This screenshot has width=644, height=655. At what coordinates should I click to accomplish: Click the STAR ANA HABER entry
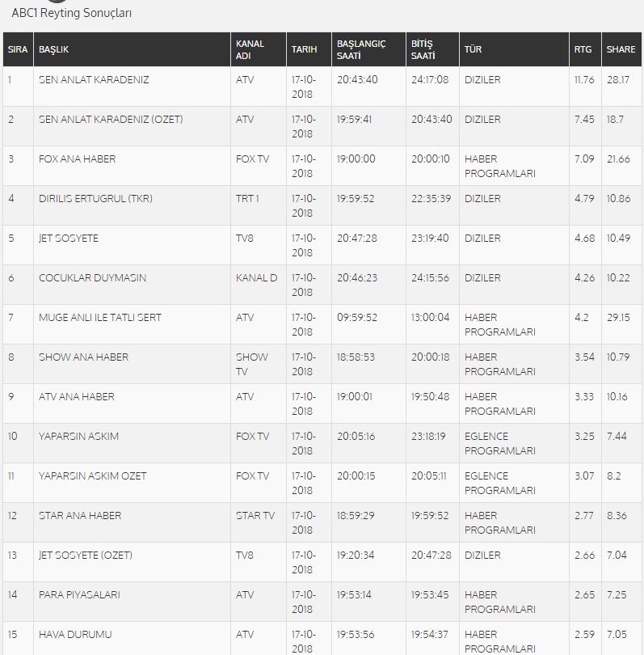coord(80,515)
